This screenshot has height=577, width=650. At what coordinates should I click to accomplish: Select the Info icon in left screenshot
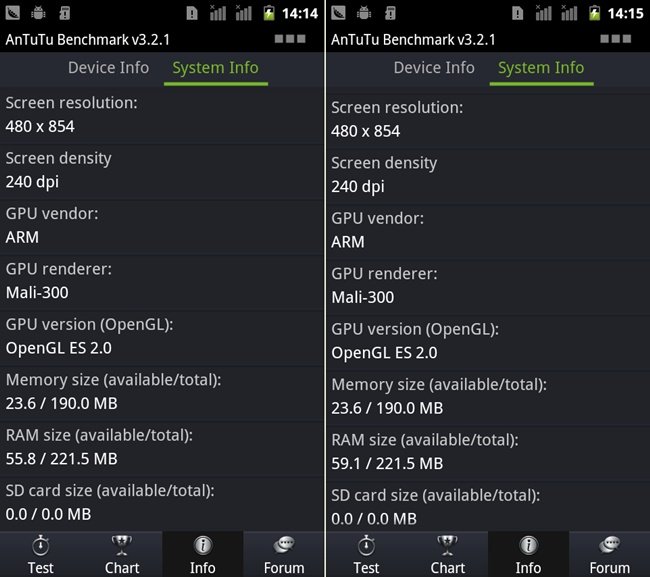pos(202,546)
